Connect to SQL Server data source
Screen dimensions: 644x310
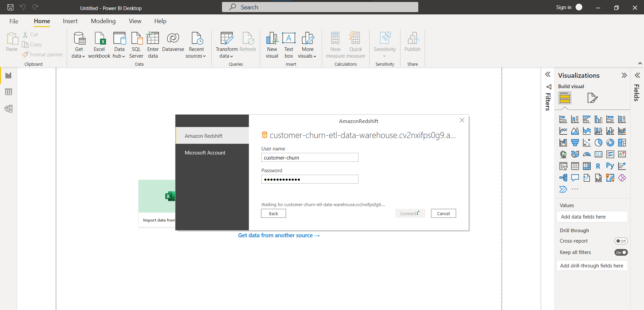coord(136,45)
